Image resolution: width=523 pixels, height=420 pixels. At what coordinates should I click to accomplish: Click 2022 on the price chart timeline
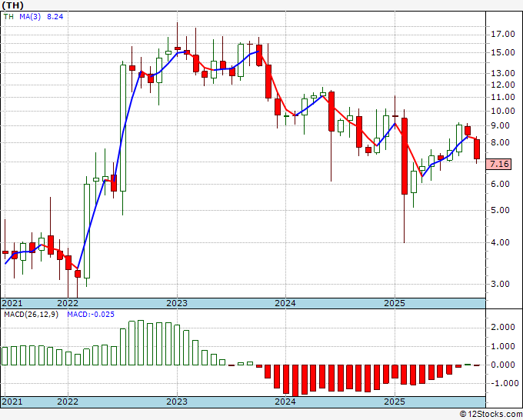(x=68, y=303)
